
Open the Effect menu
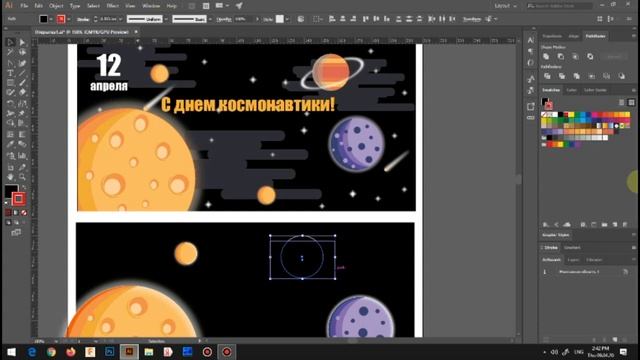click(x=112, y=6)
